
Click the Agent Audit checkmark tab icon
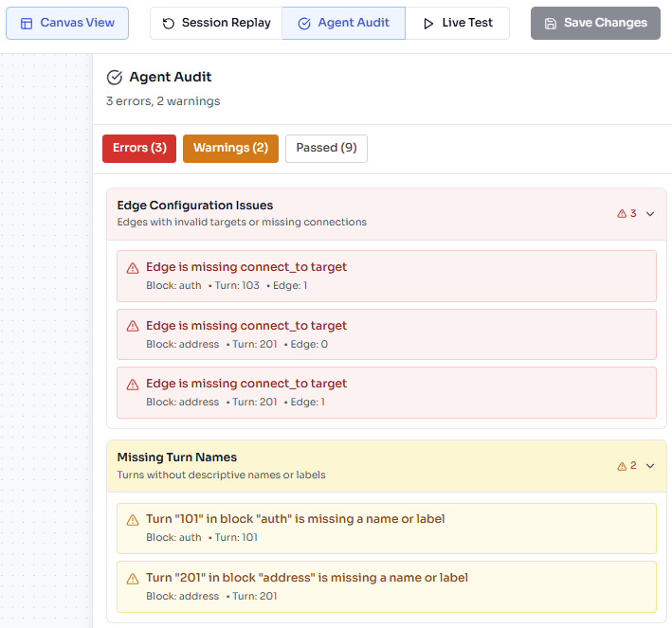click(x=304, y=23)
